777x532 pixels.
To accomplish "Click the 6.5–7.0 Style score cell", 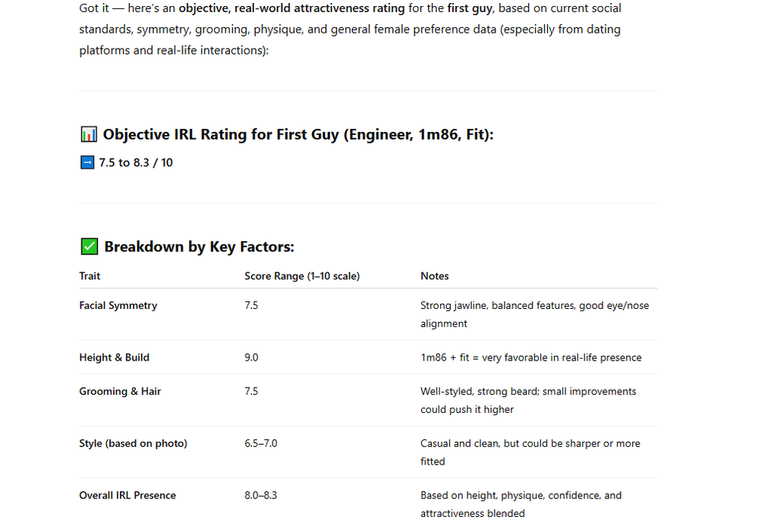I will [261, 443].
